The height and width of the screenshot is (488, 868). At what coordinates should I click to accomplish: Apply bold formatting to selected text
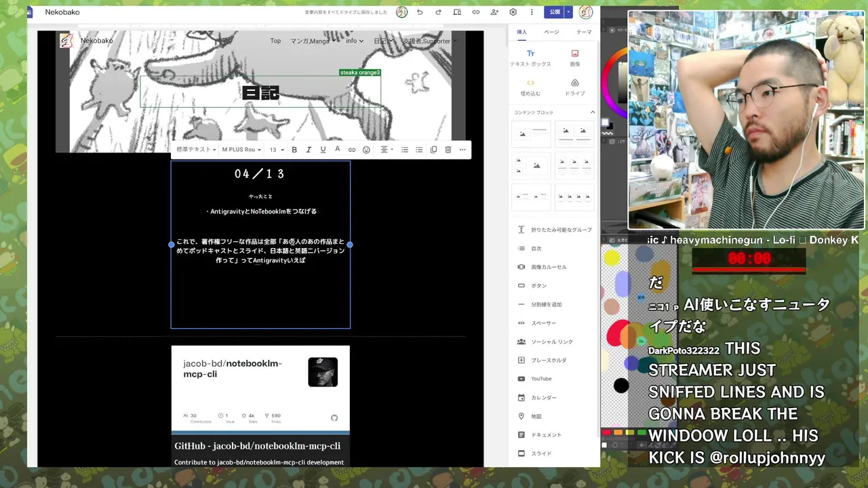[294, 150]
